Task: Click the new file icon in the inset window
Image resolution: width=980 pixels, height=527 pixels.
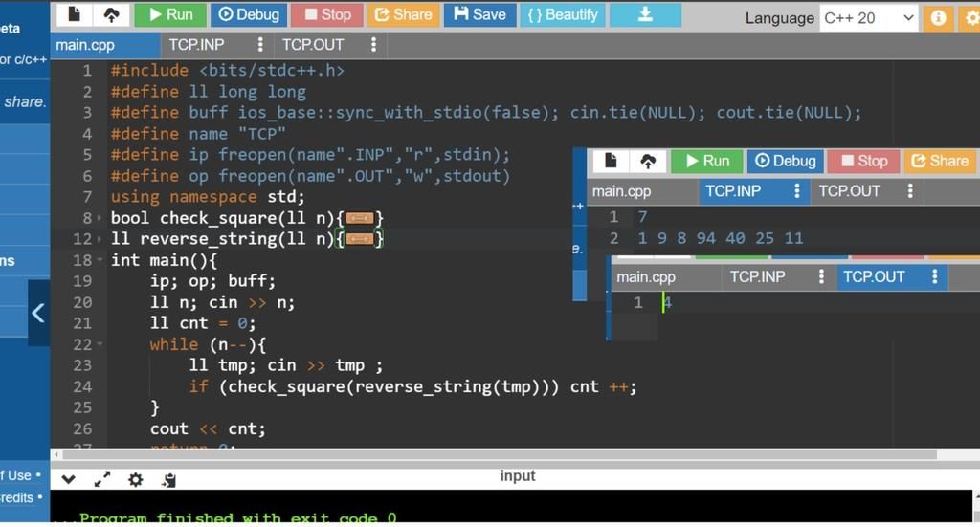Action: point(611,161)
